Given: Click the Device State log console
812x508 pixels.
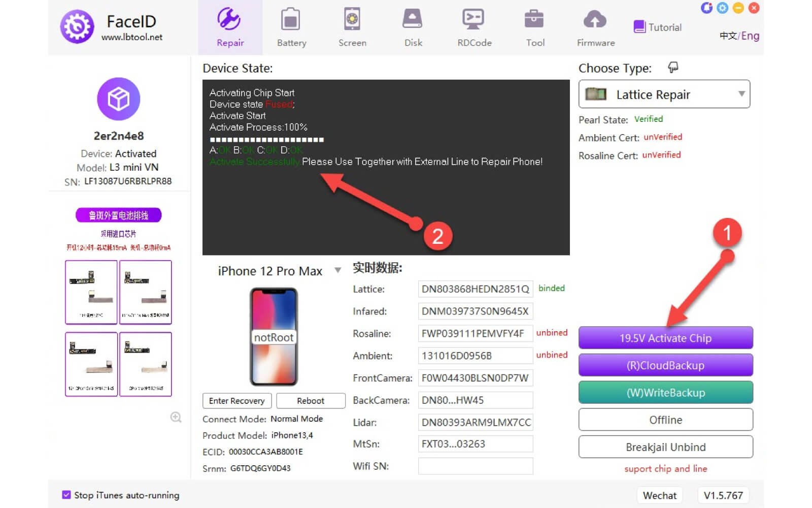Looking at the screenshot, I should [x=386, y=167].
